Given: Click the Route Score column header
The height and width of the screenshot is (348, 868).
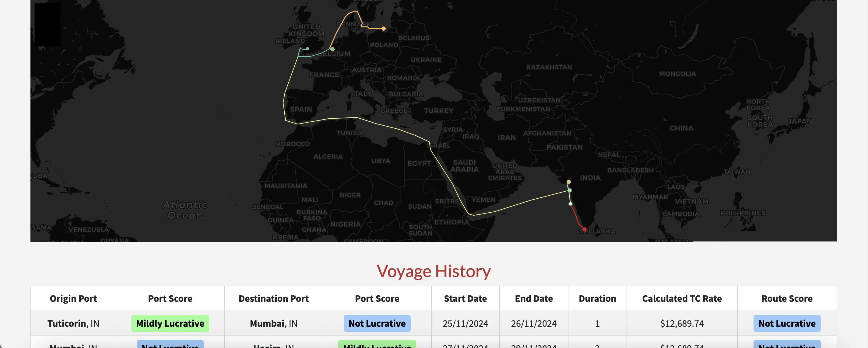Looking at the screenshot, I should tap(787, 298).
